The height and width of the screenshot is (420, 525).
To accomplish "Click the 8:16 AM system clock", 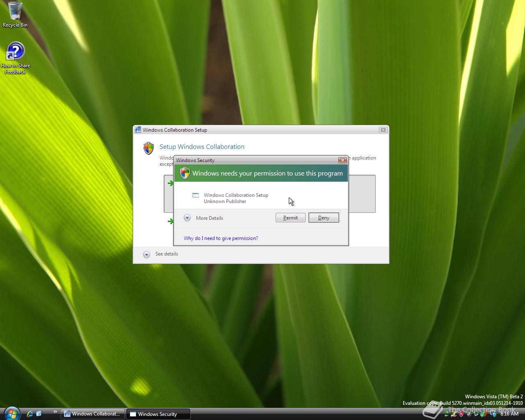I will pyautogui.click(x=509, y=414).
